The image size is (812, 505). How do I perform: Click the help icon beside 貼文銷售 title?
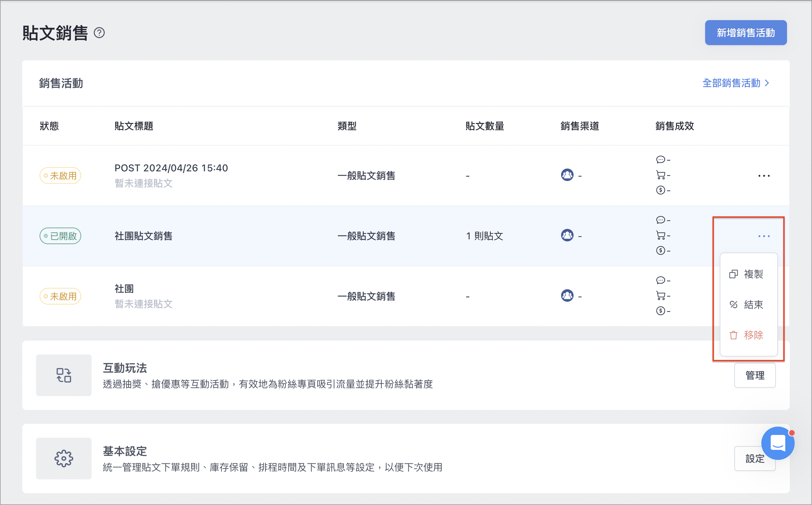(99, 33)
